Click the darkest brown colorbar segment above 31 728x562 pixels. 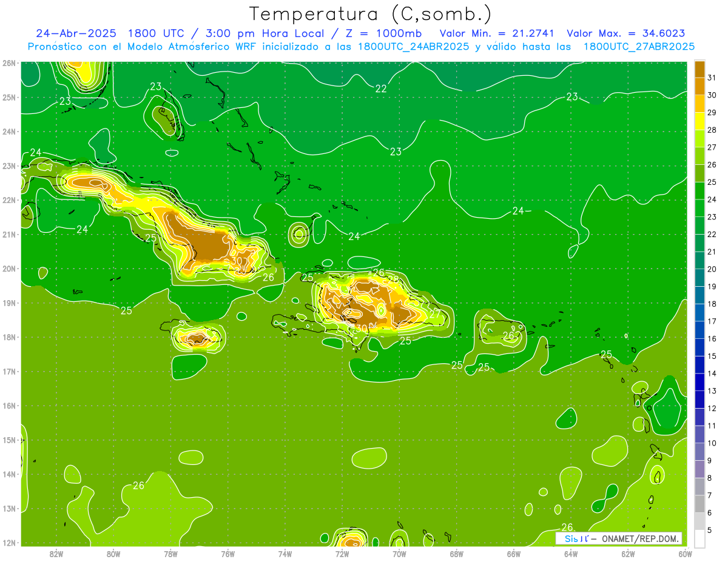point(699,69)
